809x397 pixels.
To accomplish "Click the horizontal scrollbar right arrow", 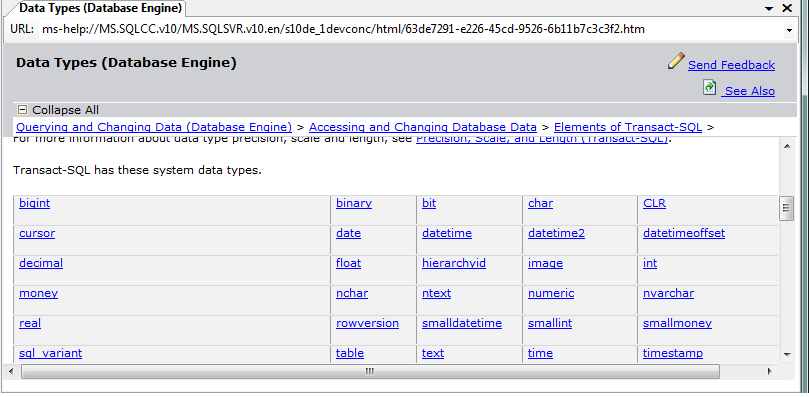I will click(769, 371).
